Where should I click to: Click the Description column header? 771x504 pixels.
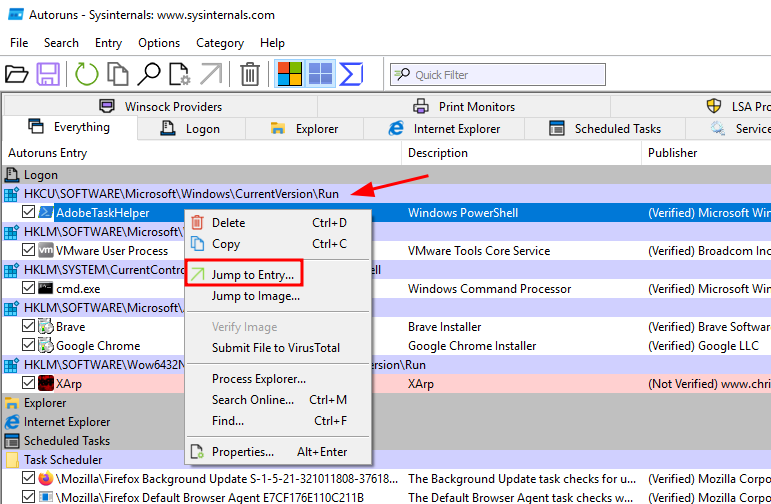pos(522,153)
